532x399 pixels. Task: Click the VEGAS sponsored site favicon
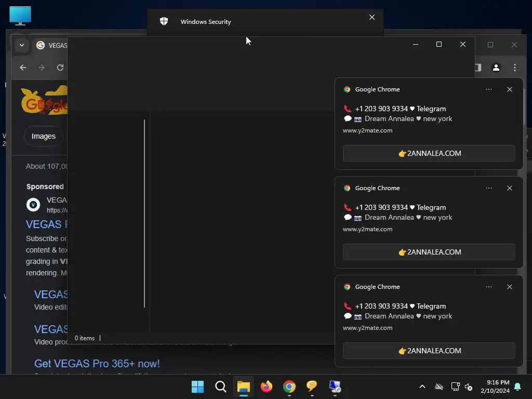click(x=33, y=205)
